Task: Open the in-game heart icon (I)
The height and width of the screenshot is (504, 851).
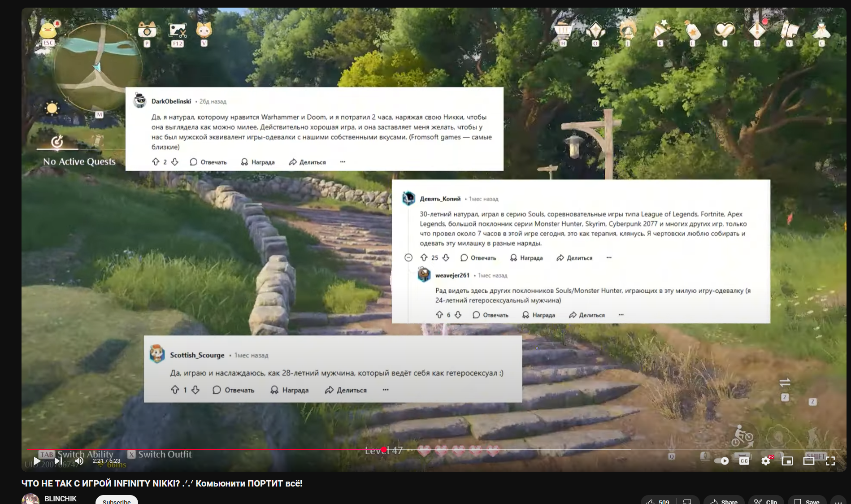Action: (x=725, y=30)
